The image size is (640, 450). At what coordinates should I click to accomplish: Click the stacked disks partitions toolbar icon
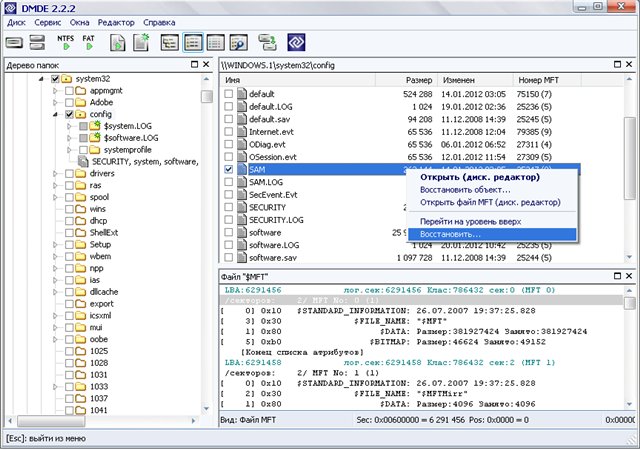(x=37, y=42)
